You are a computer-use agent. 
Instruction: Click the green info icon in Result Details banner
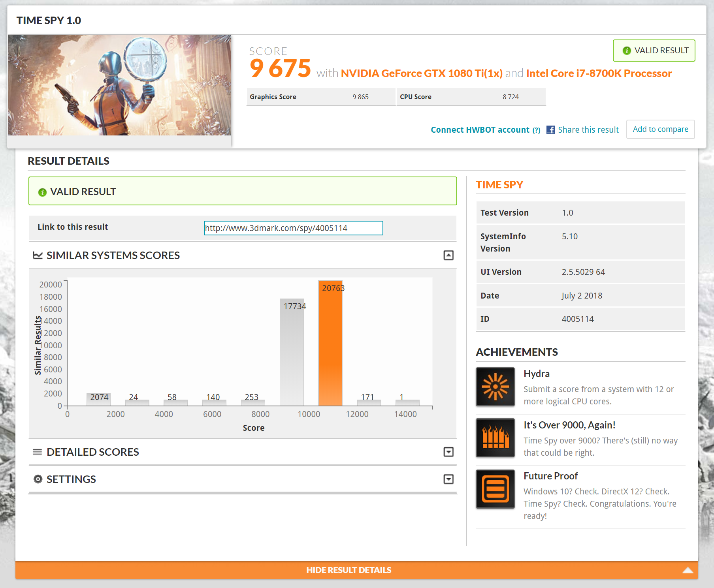(42, 192)
